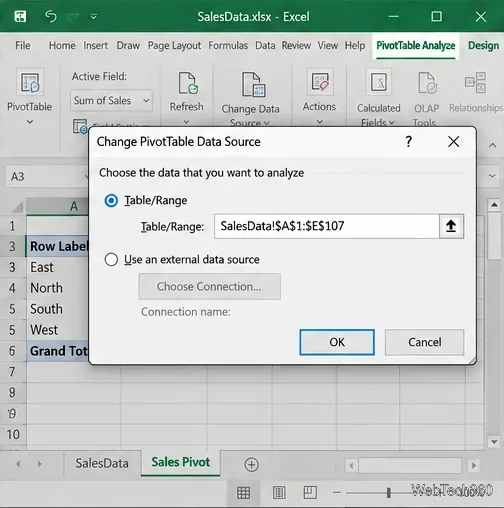The width and height of the screenshot is (504, 508).
Task: Select the 'West' cell
Action: (57, 330)
